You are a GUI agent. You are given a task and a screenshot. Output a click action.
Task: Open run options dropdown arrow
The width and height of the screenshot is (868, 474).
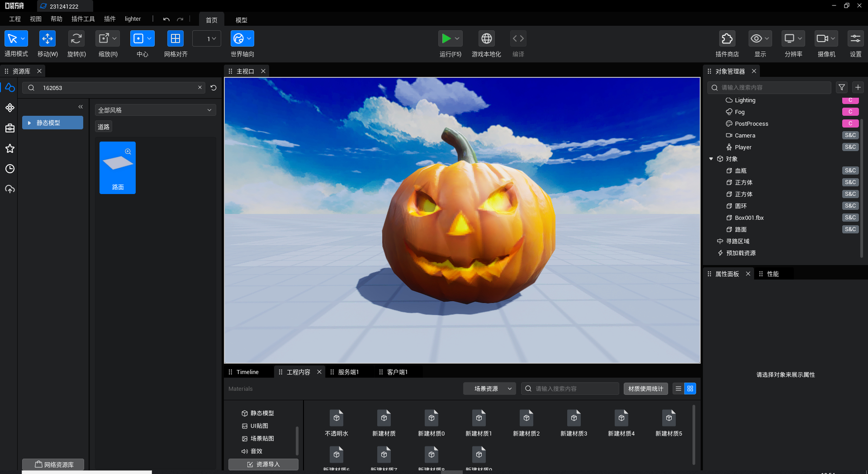point(457,38)
